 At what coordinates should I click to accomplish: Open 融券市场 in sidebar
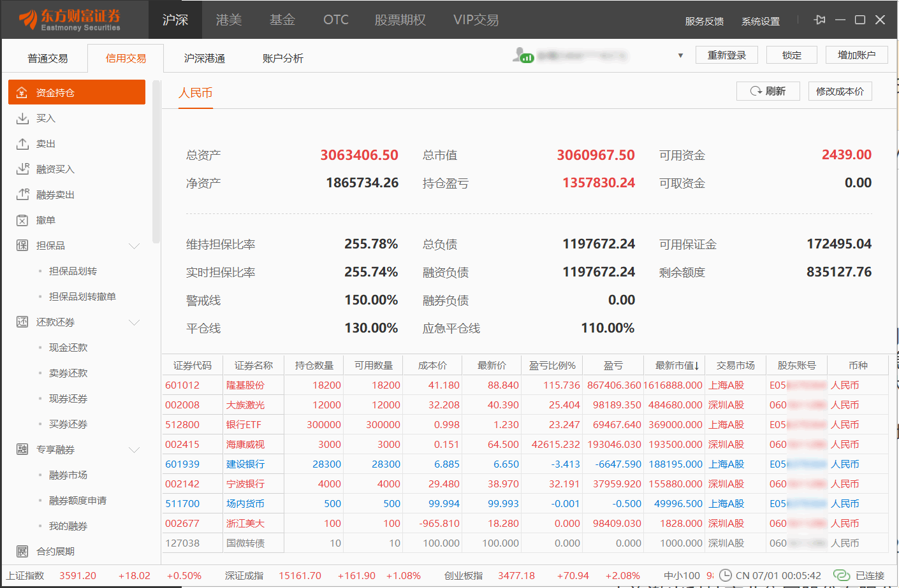[68, 475]
